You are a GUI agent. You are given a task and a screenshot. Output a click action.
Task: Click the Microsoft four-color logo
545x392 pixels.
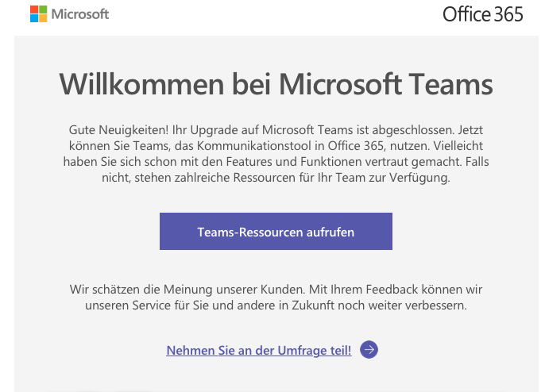pyautogui.click(x=39, y=14)
